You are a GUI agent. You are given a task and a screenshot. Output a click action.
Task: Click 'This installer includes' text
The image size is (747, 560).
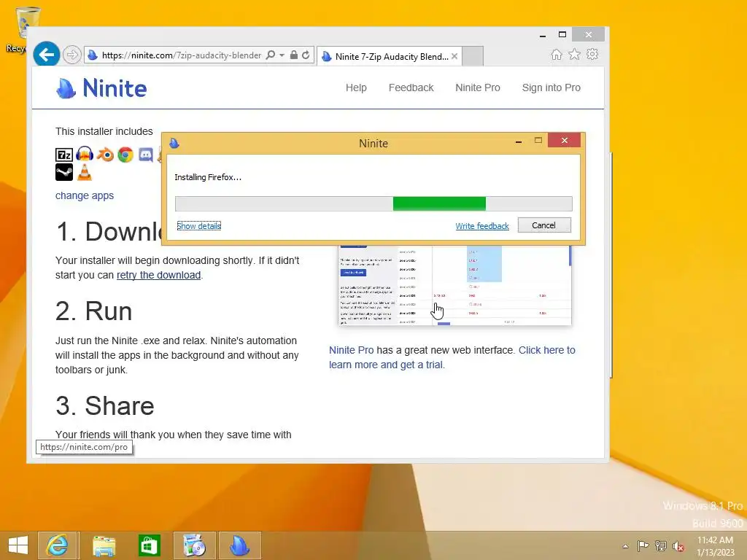pos(104,131)
